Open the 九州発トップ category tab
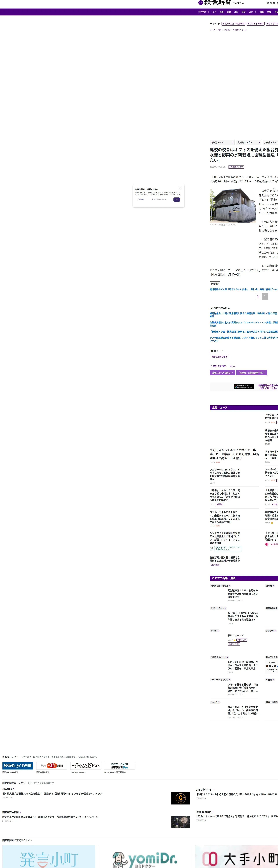Image resolution: width=278 pixels, height=868 pixels. [x=222, y=142]
